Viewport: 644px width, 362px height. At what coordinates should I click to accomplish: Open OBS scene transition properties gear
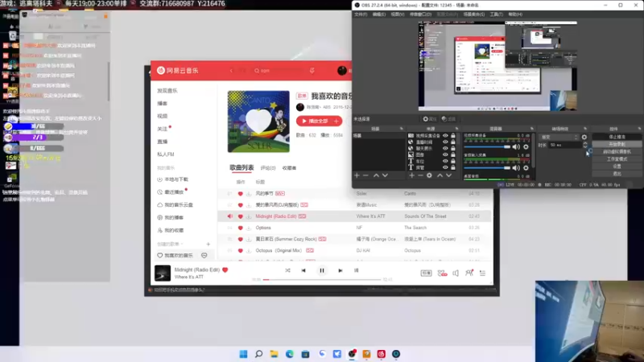click(x=584, y=137)
